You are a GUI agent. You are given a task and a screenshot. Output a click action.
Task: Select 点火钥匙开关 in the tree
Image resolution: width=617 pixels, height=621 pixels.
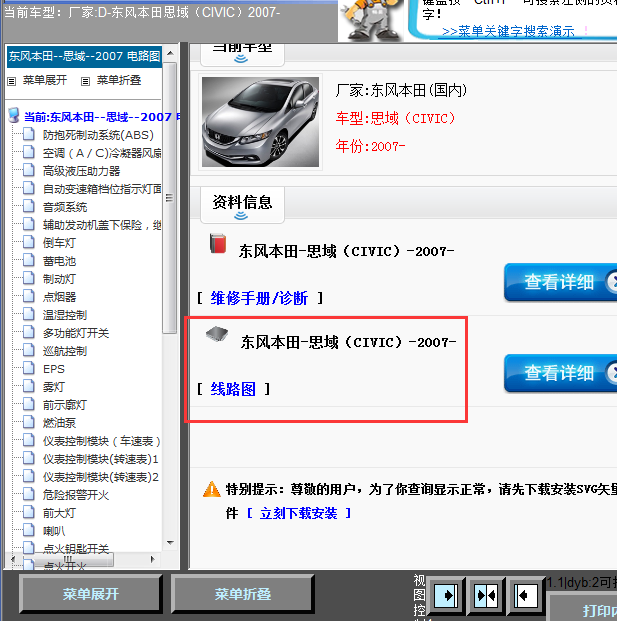coord(76,549)
